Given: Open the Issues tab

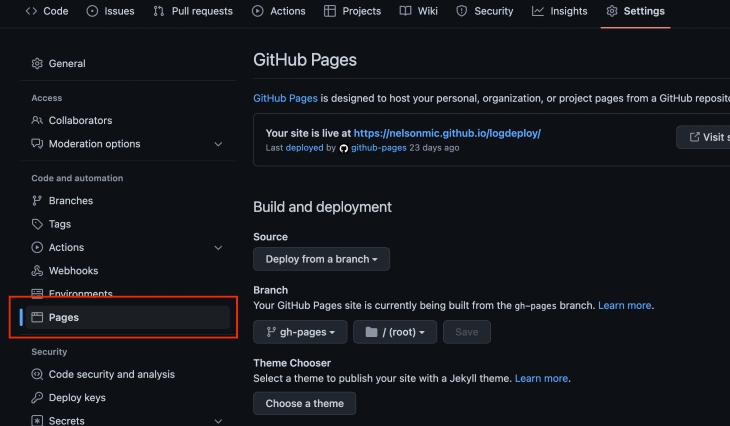Looking at the screenshot, I should click(x=111, y=11).
